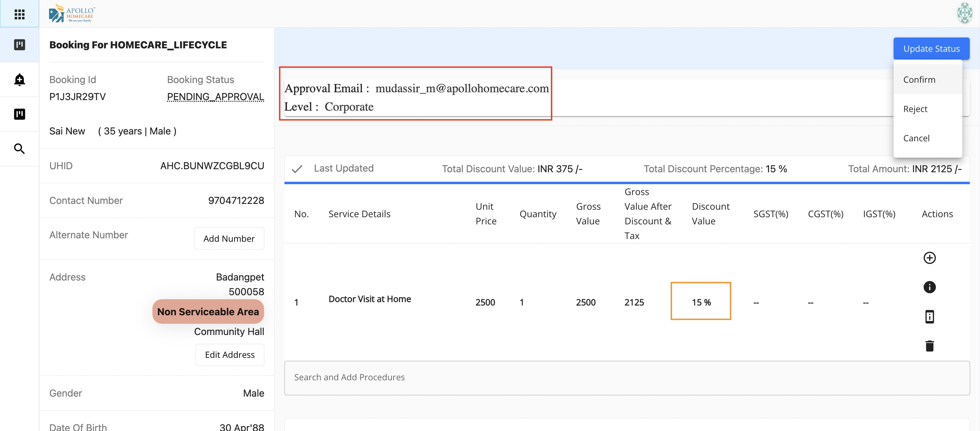Click the Add Number button

click(x=229, y=238)
